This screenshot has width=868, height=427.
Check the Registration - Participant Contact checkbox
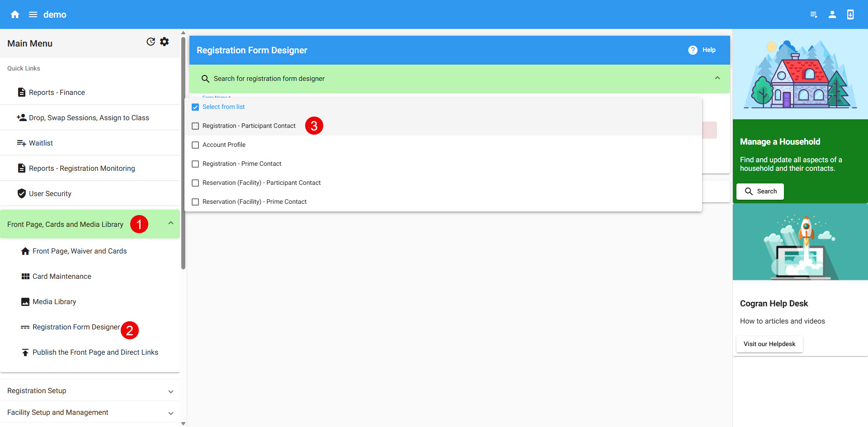(x=195, y=126)
